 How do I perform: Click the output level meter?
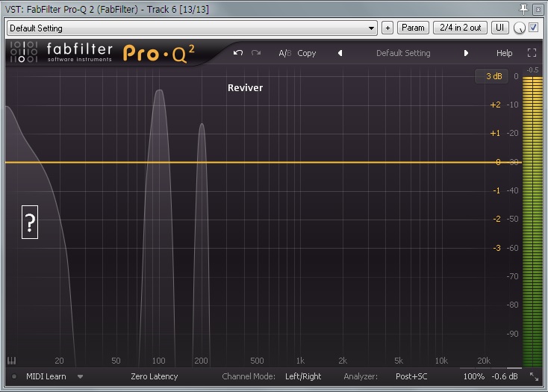532,222
